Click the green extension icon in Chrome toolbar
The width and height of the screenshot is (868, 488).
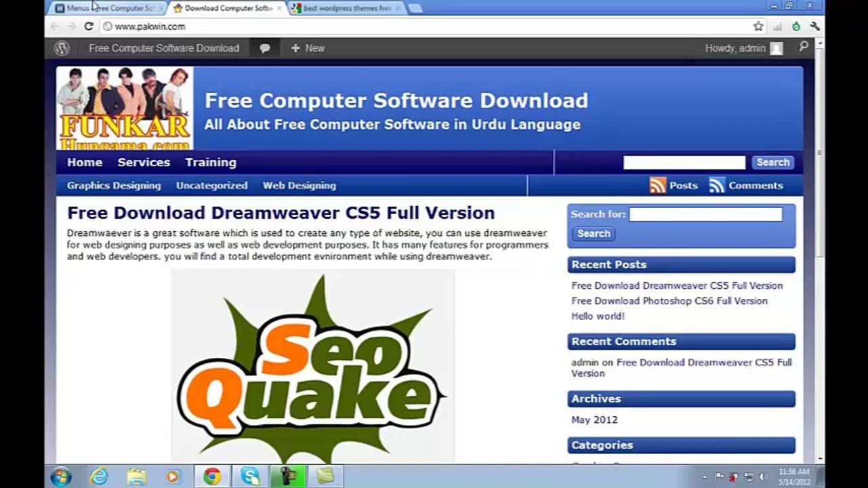[796, 26]
